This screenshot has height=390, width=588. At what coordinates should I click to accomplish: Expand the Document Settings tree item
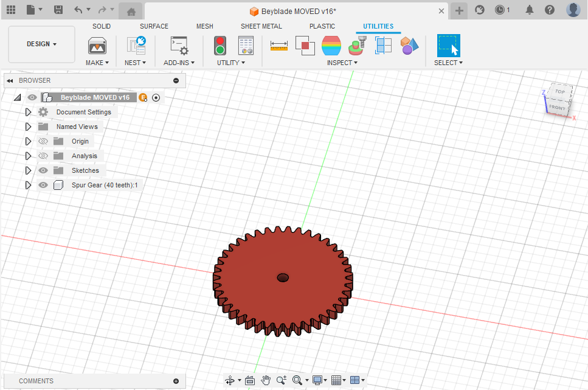27,111
